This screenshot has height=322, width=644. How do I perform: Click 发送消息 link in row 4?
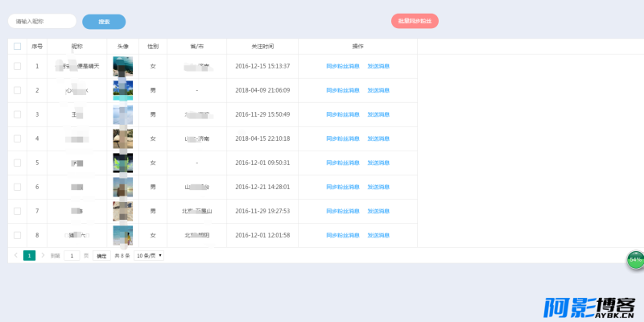click(378, 138)
